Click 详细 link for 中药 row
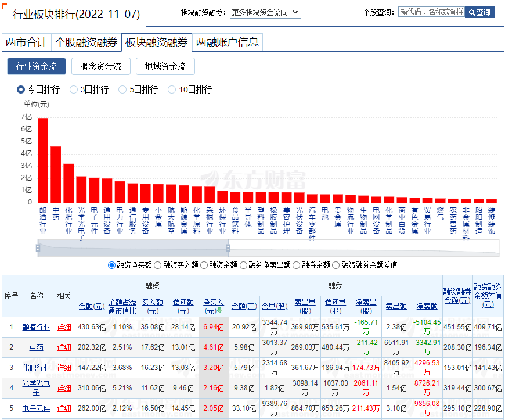This screenshot has width=505, height=420. coord(64,347)
